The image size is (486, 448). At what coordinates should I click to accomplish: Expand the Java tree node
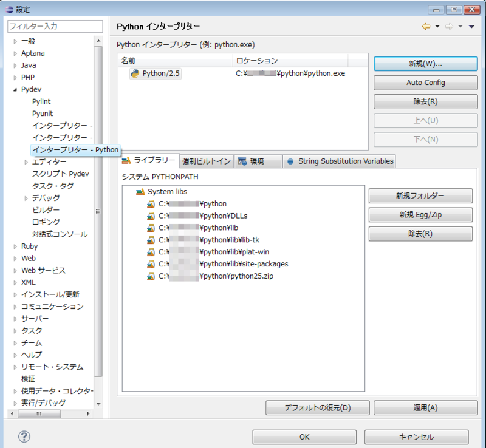point(15,66)
